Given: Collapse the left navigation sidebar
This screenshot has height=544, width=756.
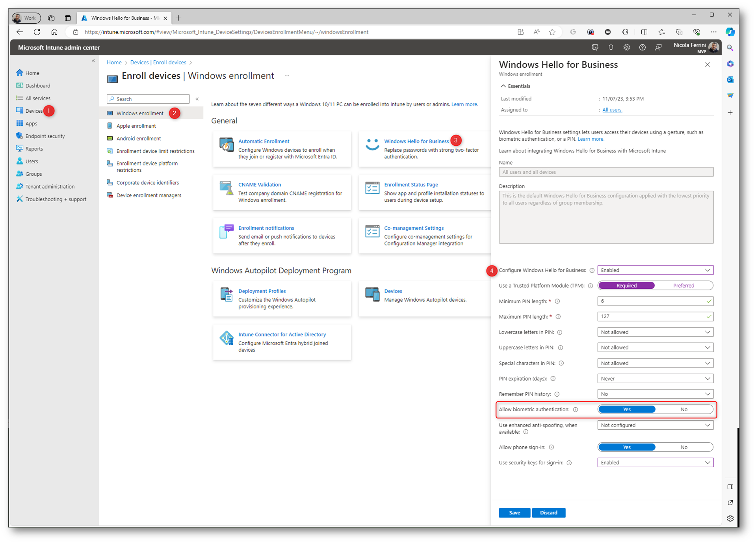Looking at the screenshot, I should click(x=93, y=61).
